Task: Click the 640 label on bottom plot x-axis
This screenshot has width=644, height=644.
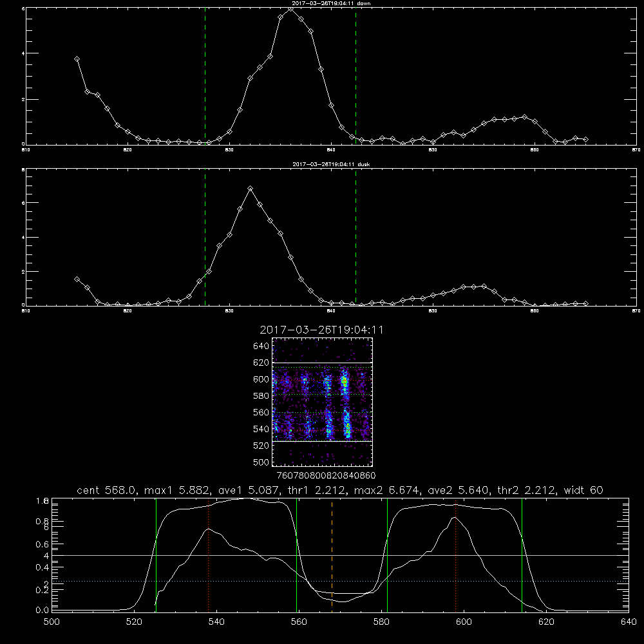Action: pos(629,621)
